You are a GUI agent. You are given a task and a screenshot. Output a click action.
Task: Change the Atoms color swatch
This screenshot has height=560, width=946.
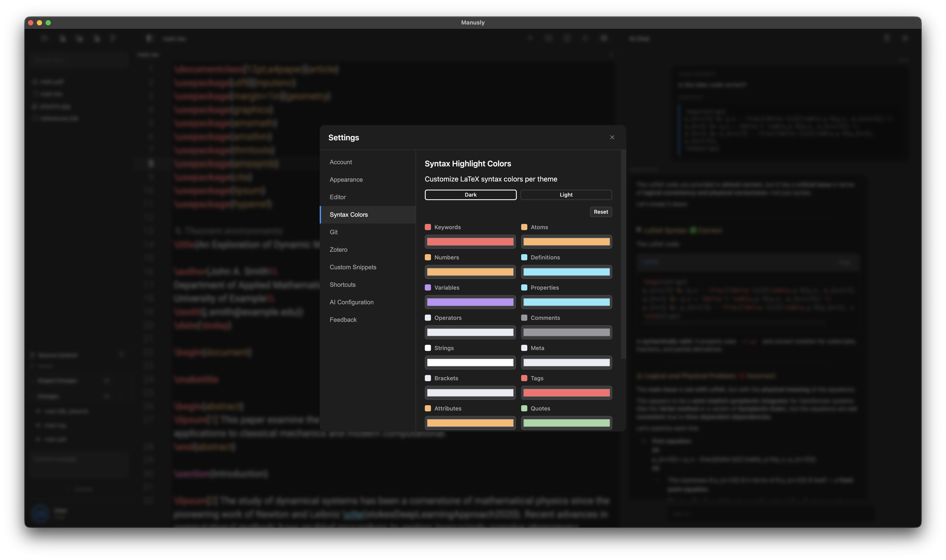(566, 241)
